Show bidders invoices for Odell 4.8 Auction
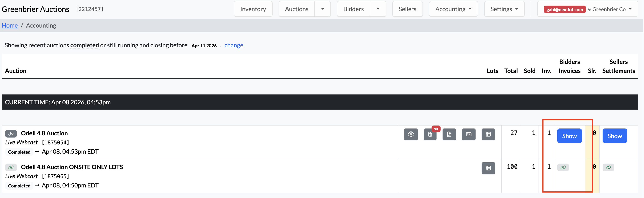This screenshot has height=198, width=644. coord(569,136)
